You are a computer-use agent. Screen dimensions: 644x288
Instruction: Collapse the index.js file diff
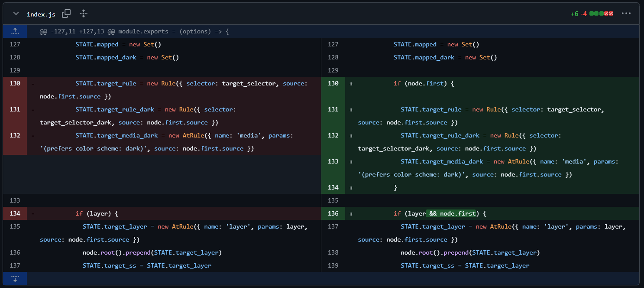click(x=16, y=13)
